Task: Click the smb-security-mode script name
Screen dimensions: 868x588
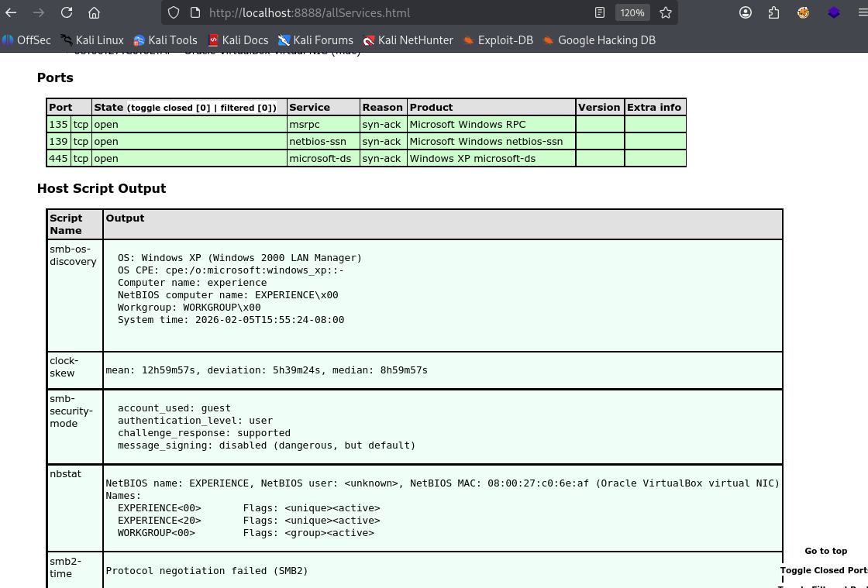Action: 71,411
